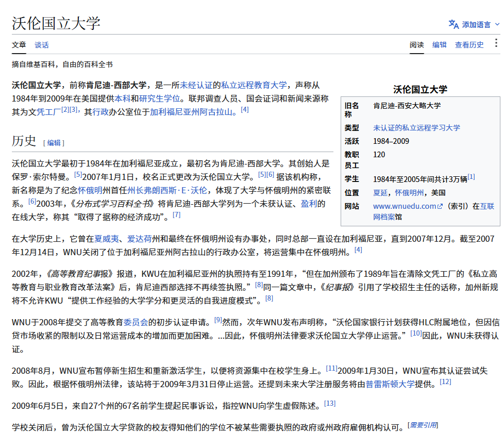
Task: Open the 私立远程教育大学 link
Action: point(254,85)
